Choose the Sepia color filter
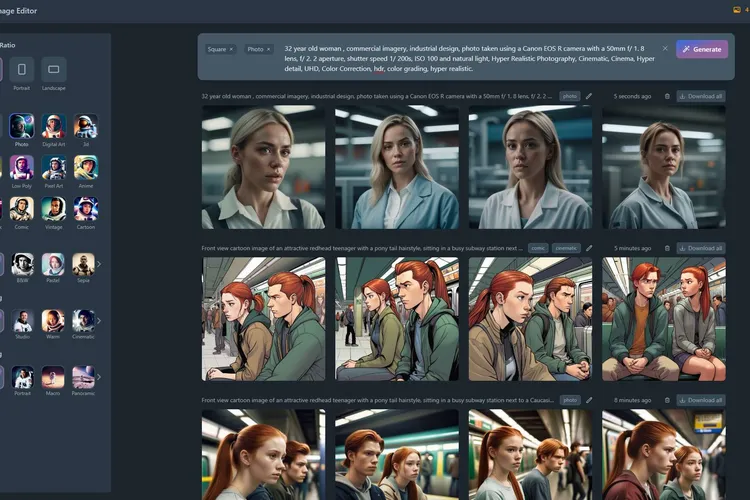Screen dimensions: 750x500 84,264
